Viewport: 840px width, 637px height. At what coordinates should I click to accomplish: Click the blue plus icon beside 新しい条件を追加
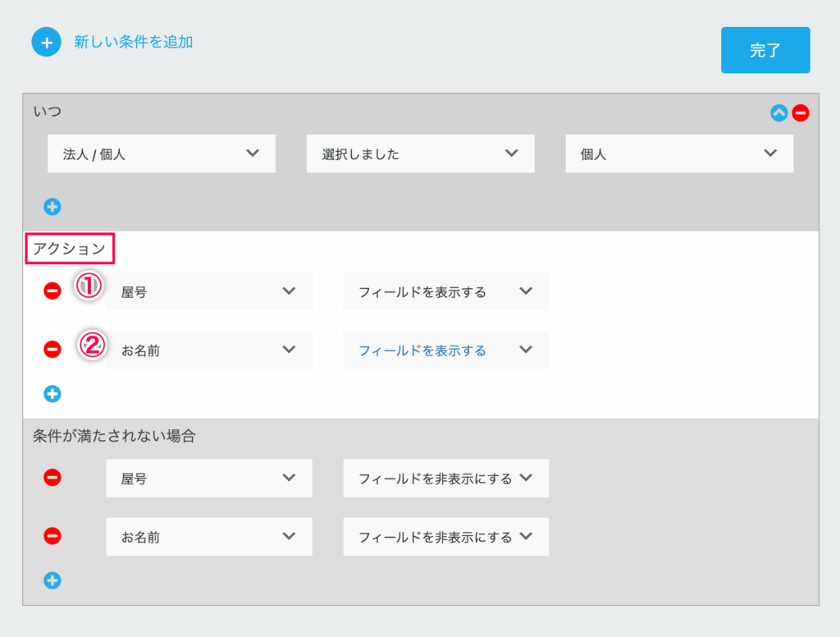tap(46, 42)
